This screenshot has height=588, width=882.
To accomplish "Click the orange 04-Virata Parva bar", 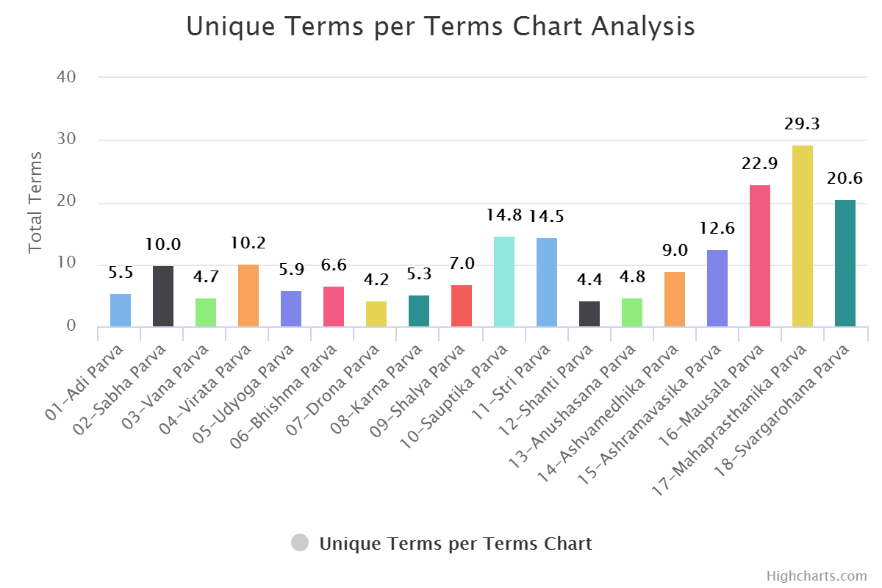I will 248,295.
